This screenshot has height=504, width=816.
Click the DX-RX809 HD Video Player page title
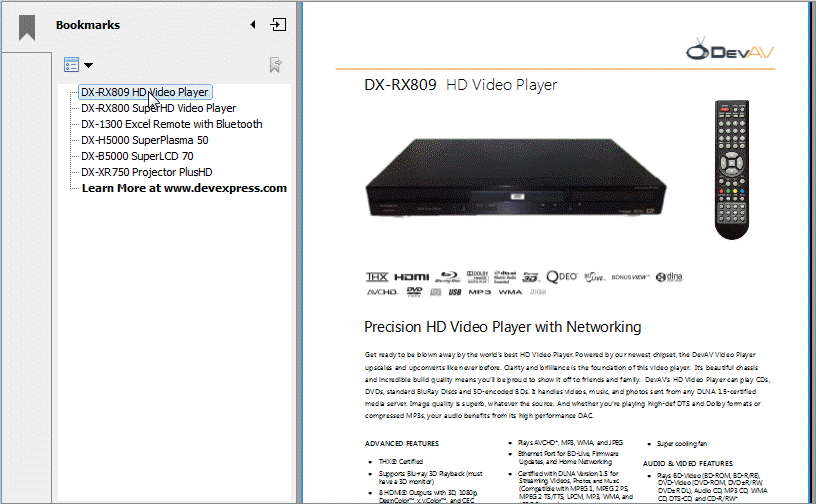461,85
